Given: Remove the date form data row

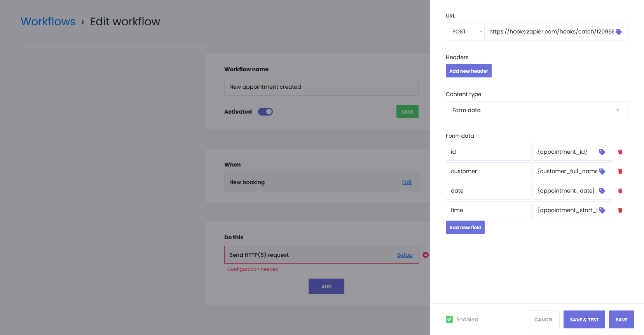Looking at the screenshot, I should pos(620,191).
